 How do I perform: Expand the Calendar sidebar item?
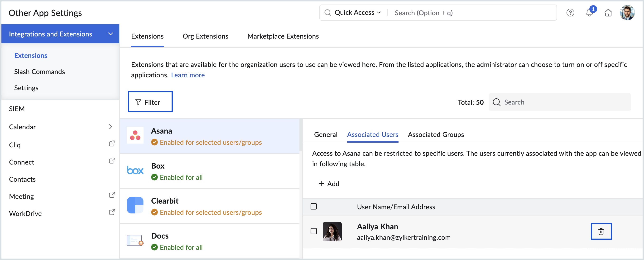pos(111,127)
